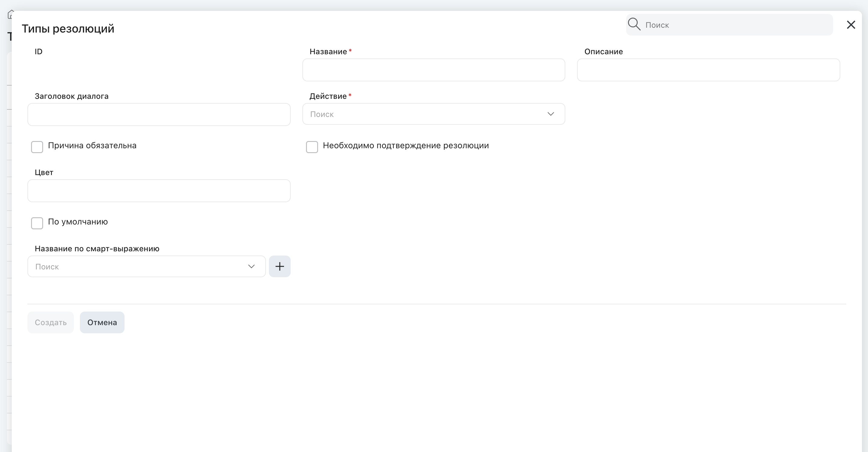
Task: Add a new smart expression with plus button
Action: click(x=280, y=266)
